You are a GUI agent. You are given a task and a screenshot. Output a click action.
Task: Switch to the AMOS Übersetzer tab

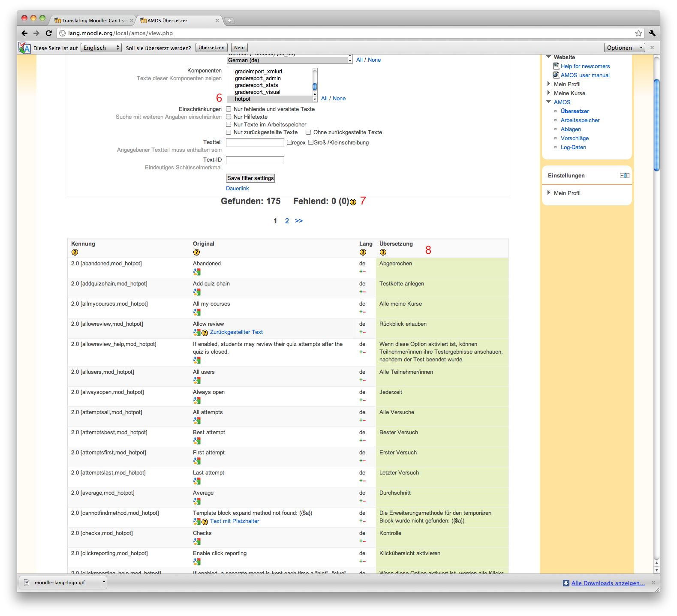[x=180, y=20]
